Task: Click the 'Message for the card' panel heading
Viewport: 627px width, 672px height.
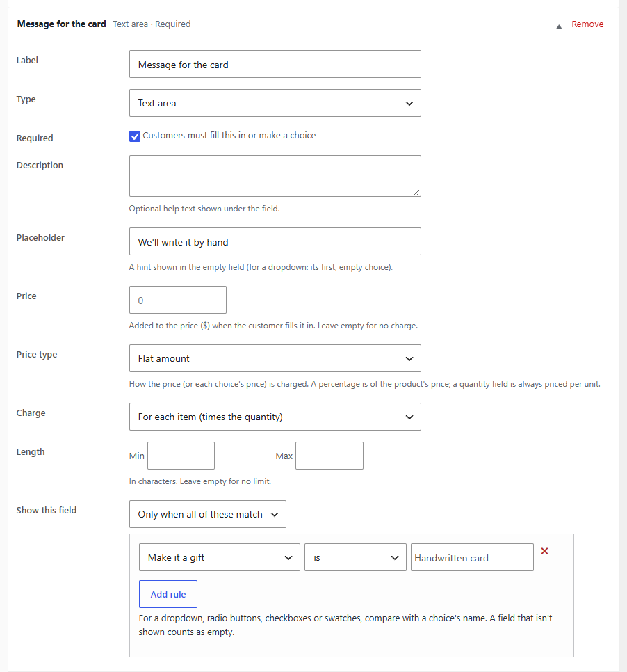Action: click(61, 24)
